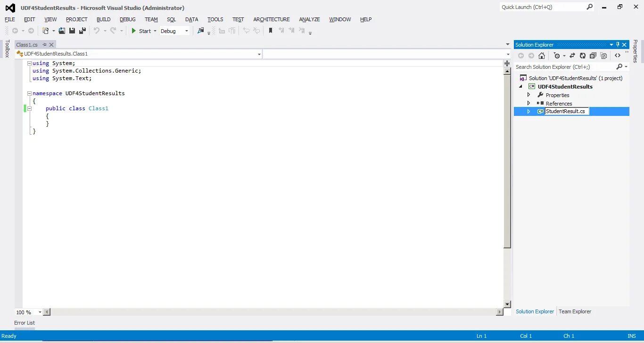
Task: Switch to the Team Explorer tab
Action: [575, 311]
